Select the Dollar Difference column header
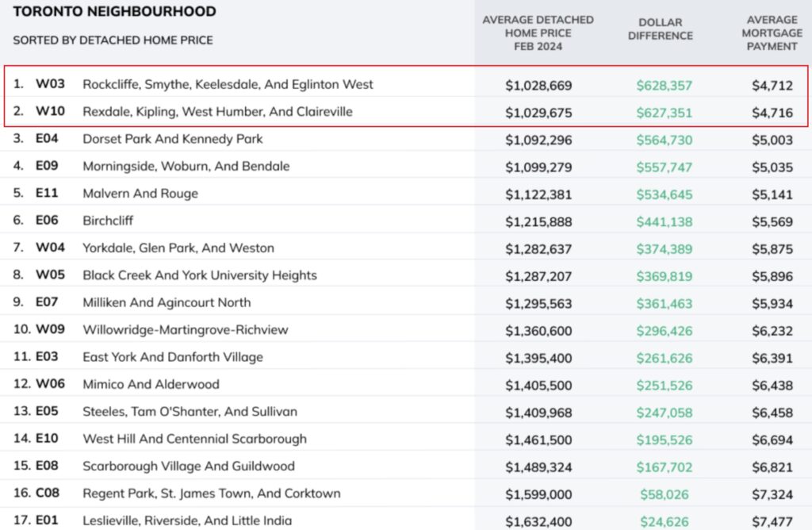The width and height of the screenshot is (812, 530). 665,29
